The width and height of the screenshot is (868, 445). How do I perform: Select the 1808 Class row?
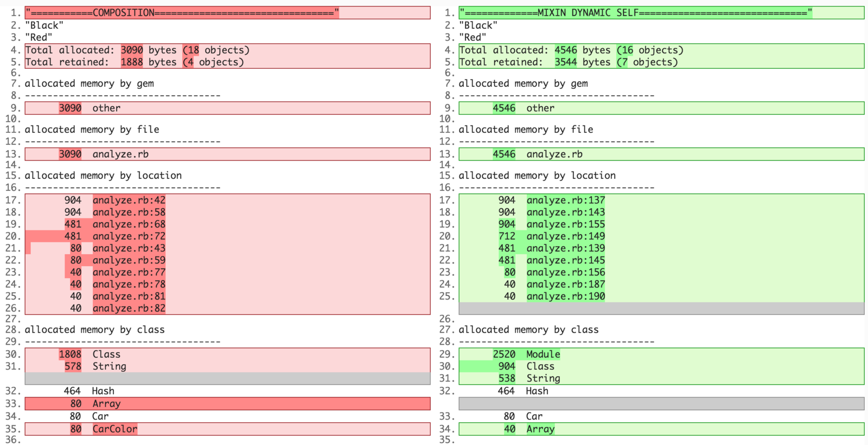click(106, 354)
